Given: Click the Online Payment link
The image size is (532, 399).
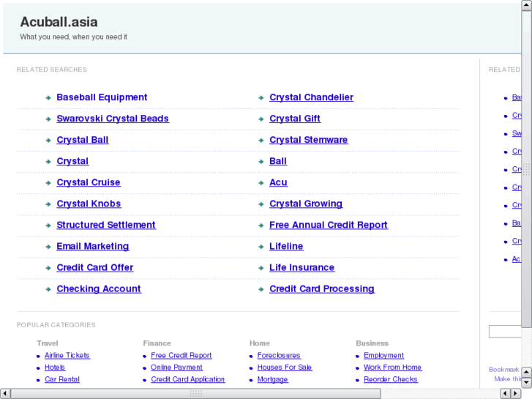Looking at the screenshot, I should 176,368.
